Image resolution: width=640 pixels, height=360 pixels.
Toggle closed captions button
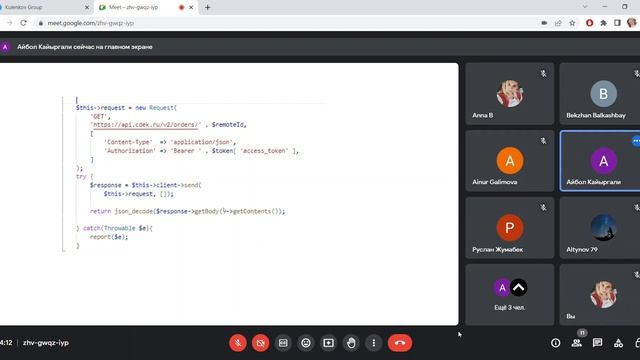(x=283, y=343)
